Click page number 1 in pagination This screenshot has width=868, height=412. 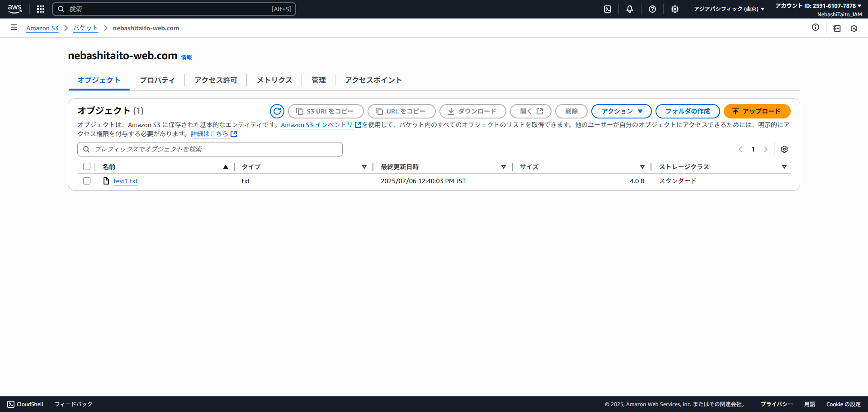(753, 149)
